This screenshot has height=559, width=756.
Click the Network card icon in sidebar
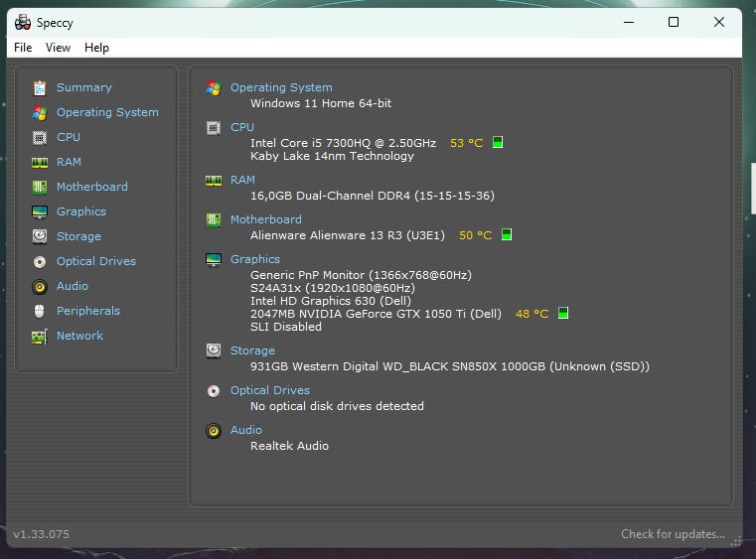click(x=40, y=337)
